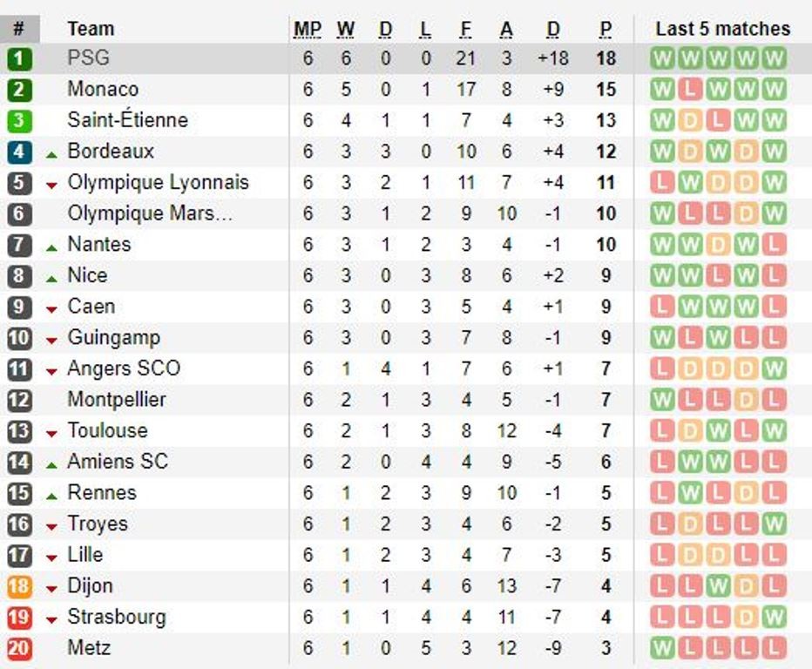Open the Monaco team link
Viewport: 812px width, 669px height.
point(103,89)
